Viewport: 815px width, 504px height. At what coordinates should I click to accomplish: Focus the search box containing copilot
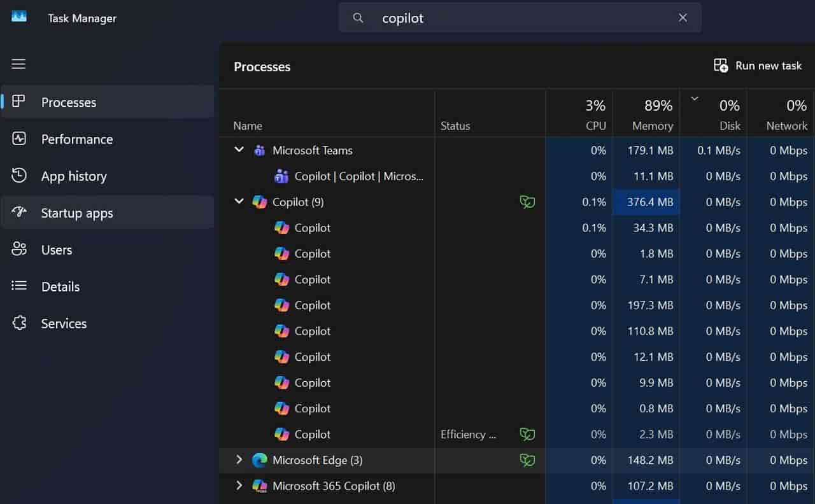click(x=520, y=18)
